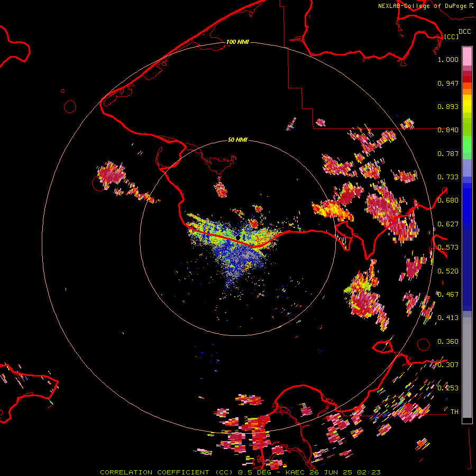
Task: Click the 0.253 color scale value
Action: point(448,388)
